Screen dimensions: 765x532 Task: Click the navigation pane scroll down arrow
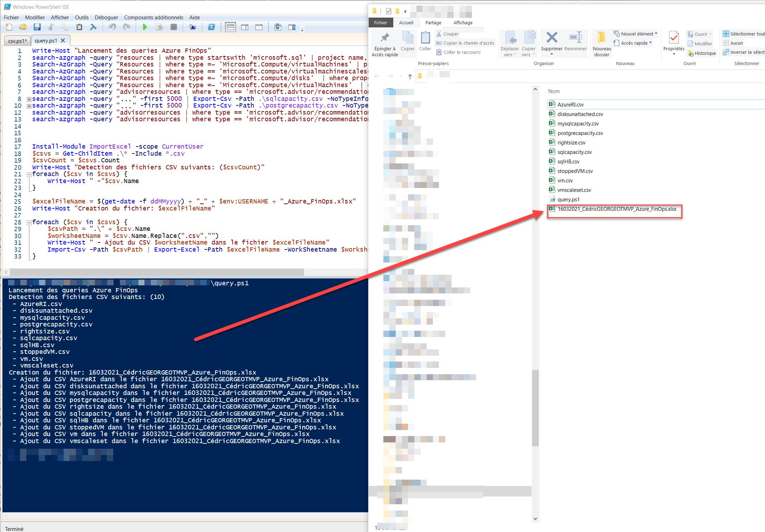535,519
